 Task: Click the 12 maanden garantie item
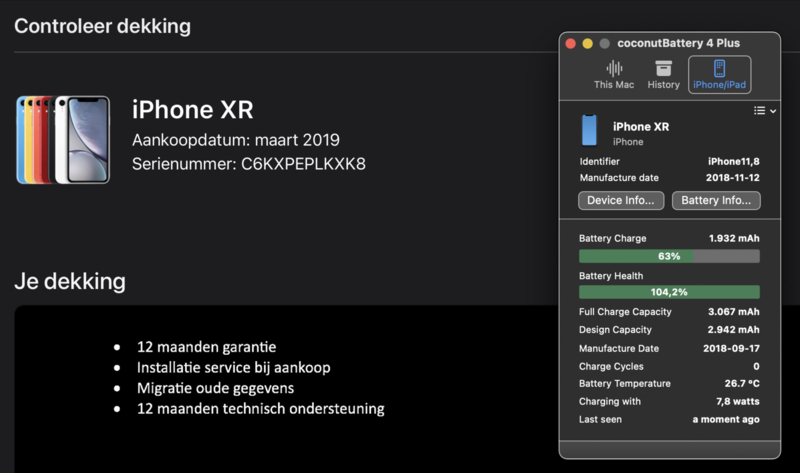tap(206, 347)
